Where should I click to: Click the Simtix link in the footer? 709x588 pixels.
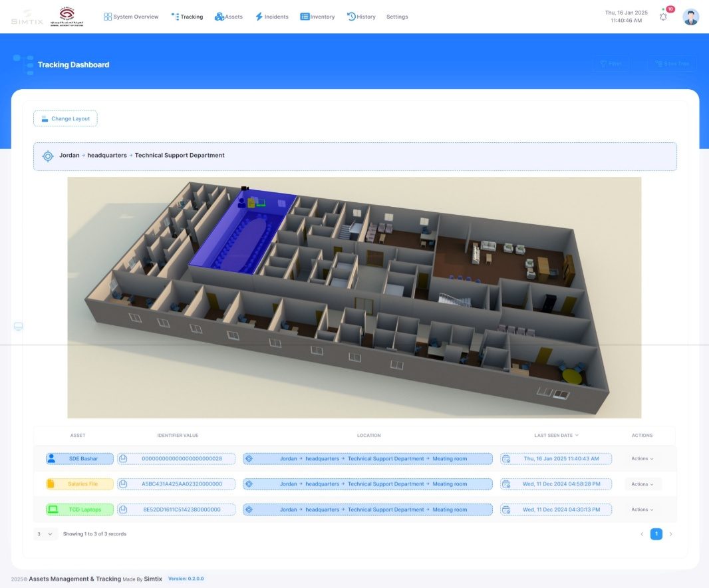(x=153, y=579)
